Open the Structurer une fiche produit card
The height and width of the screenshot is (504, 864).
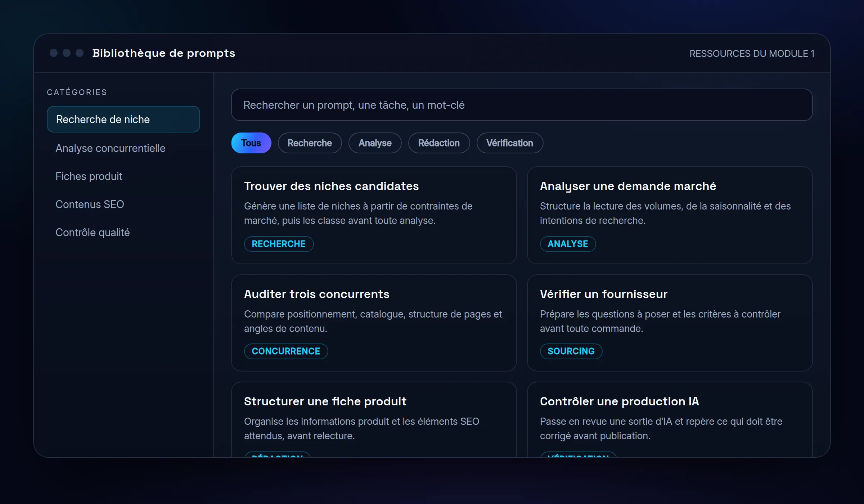[374, 419]
